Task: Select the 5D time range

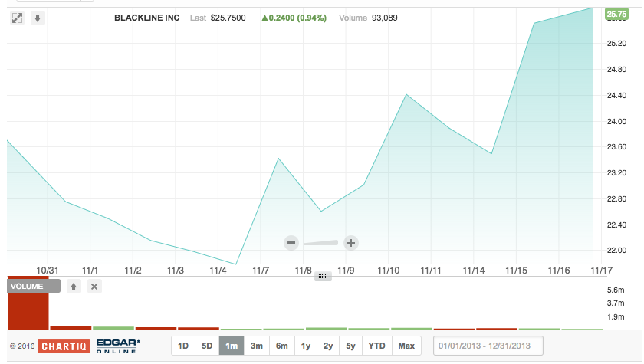Action: pyautogui.click(x=207, y=346)
